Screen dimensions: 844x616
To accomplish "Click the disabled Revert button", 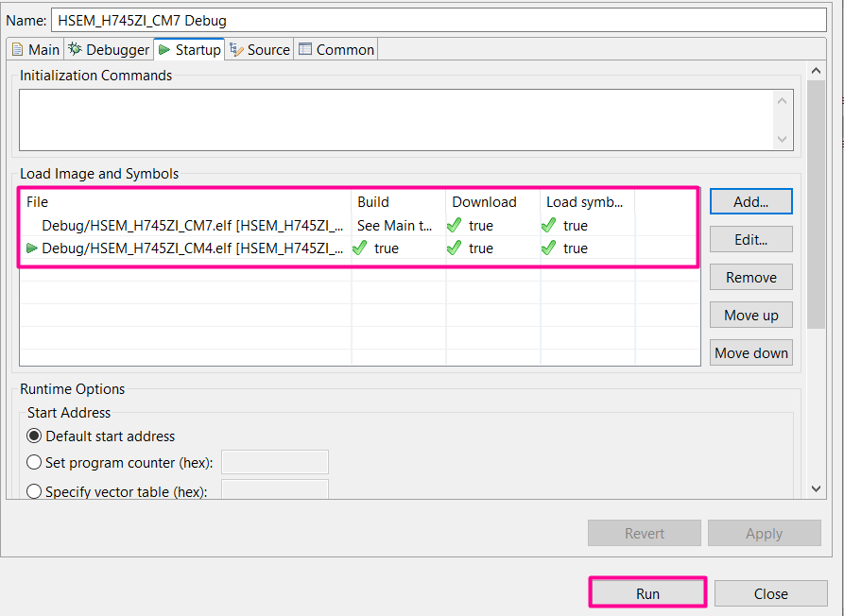I will pos(645,533).
